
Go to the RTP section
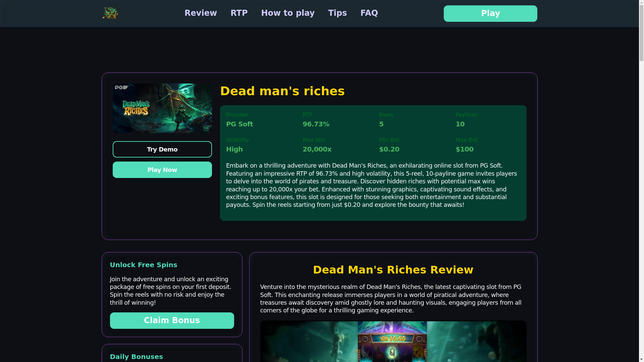coord(239,13)
